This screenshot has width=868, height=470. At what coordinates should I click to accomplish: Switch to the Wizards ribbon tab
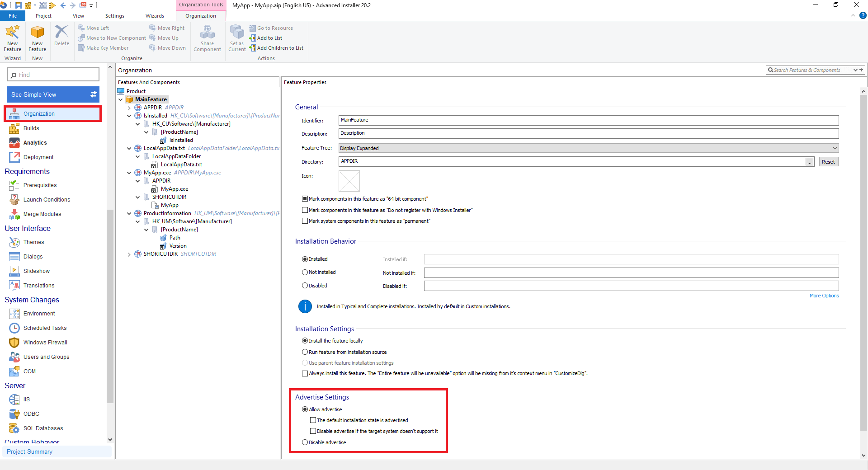[x=155, y=16]
